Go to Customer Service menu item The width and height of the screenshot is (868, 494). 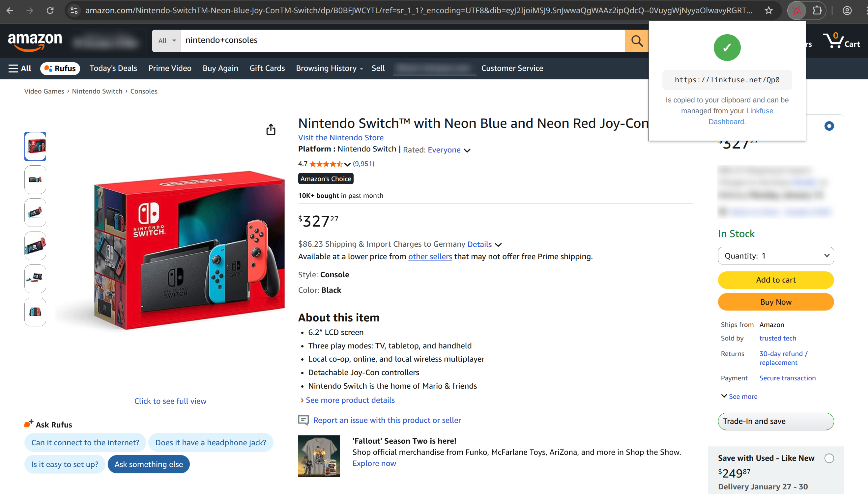512,68
